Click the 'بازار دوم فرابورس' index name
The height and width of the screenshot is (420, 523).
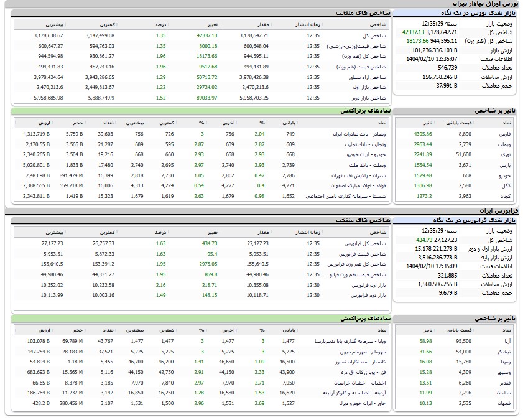pyautogui.click(x=368, y=295)
